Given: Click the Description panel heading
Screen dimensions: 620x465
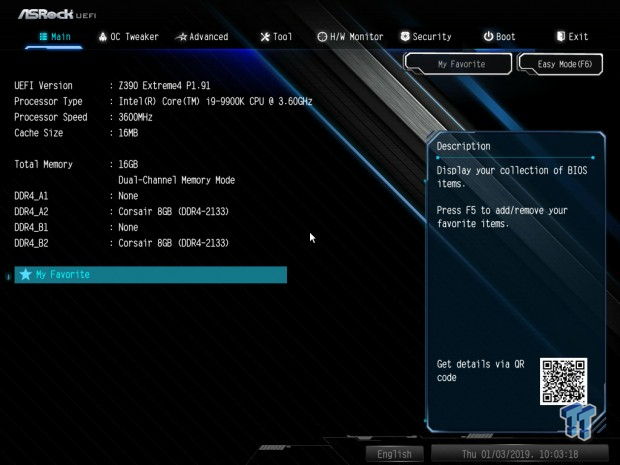Looking at the screenshot, I should [463, 146].
